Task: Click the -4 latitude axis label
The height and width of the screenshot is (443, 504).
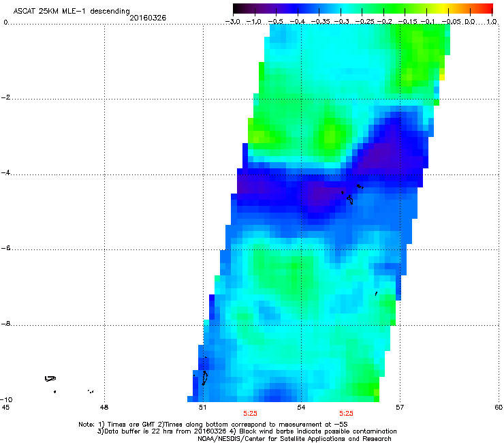Action: tap(6, 172)
